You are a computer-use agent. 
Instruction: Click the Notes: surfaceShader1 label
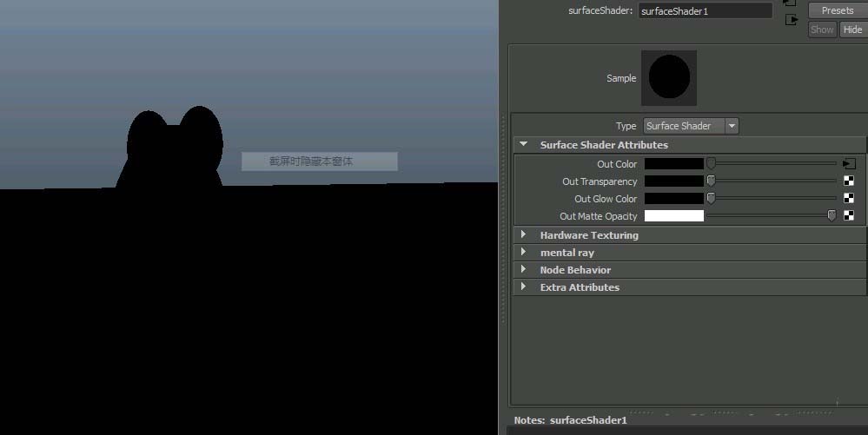tap(570, 420)
